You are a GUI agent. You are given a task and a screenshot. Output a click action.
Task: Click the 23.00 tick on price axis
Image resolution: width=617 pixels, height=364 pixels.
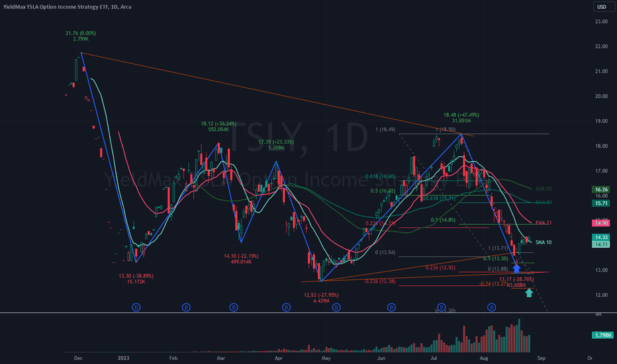click(601, 21)
